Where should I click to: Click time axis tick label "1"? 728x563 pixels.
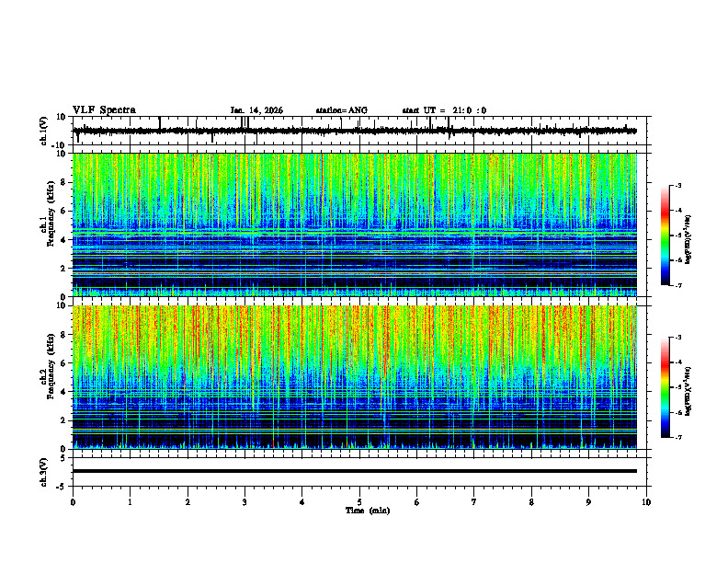point(130,502)
